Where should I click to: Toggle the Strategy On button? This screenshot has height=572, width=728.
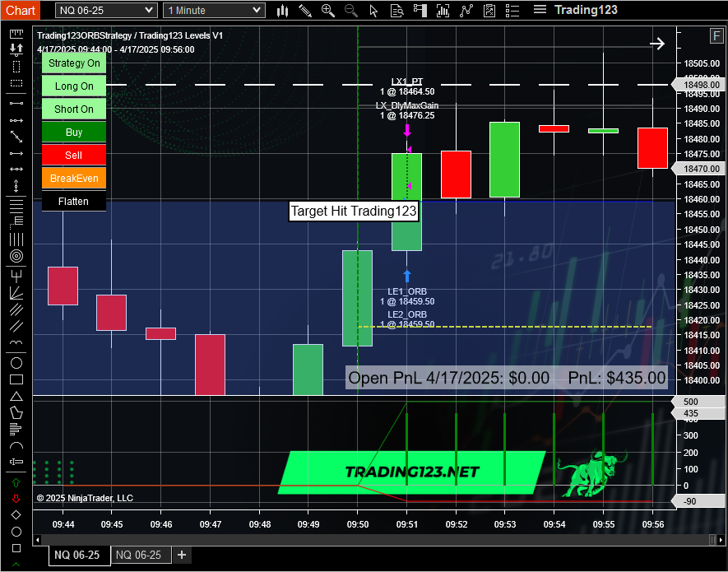pyautogui.click(x=74, y=63)
